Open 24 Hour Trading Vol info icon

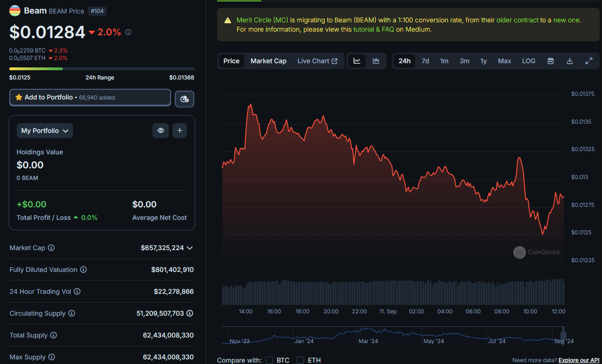[77, 291]
